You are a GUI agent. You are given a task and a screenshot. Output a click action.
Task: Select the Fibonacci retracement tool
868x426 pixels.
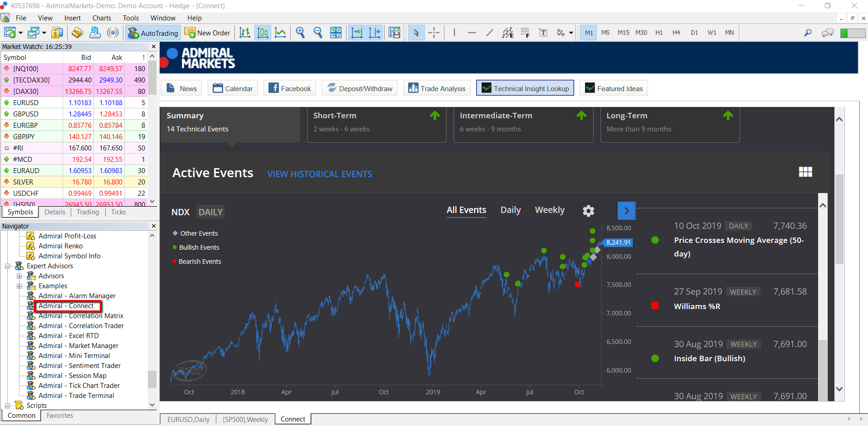(x=525, y=33)
